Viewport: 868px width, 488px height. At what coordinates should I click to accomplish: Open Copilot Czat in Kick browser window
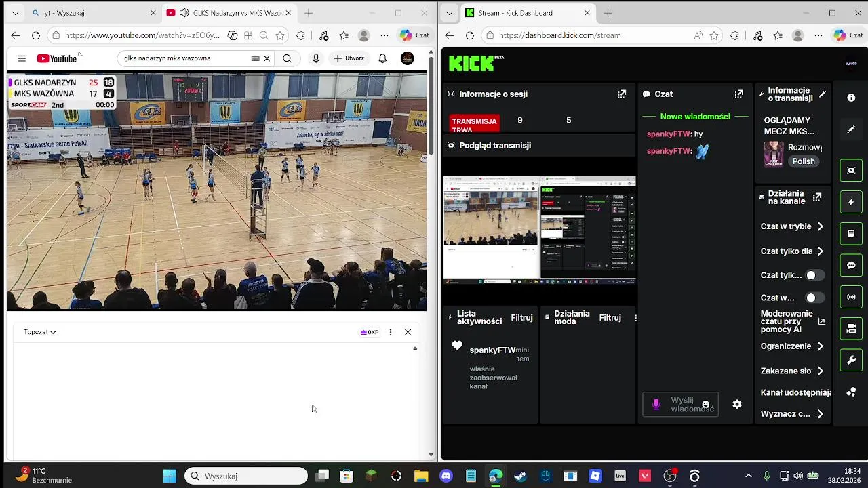click(x=848, y=35)
